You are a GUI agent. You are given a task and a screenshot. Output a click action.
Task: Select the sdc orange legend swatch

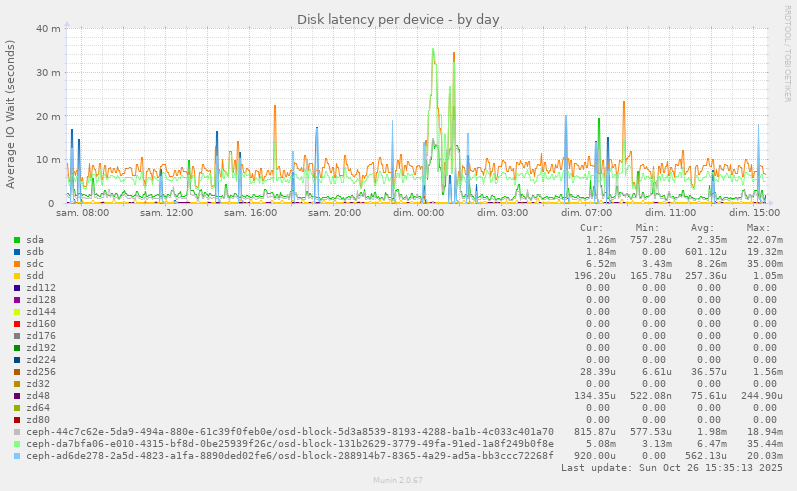click(x=17, y=264)
